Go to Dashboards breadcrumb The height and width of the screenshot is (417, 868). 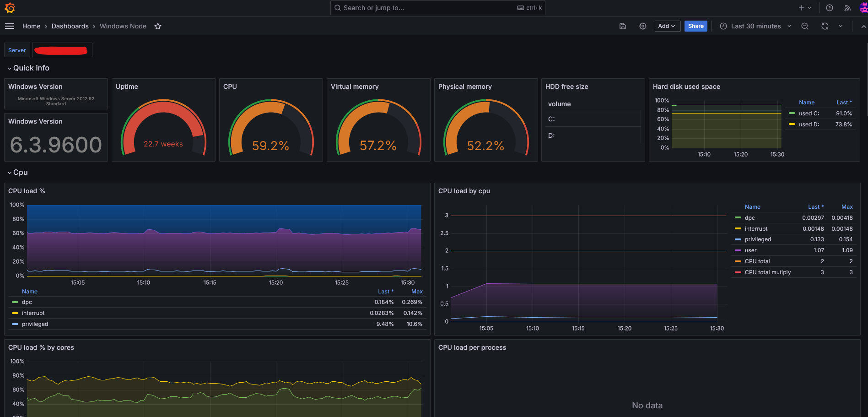[70, 26]
